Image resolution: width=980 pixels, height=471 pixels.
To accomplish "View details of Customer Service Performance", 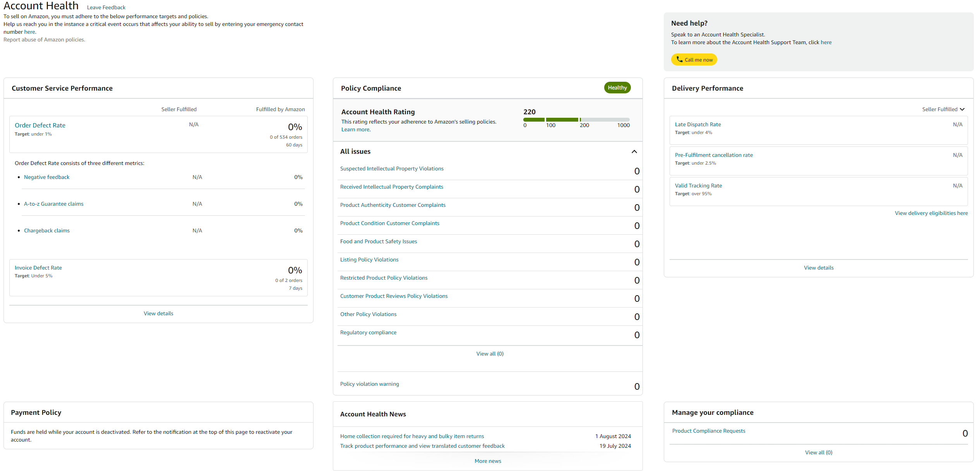I will tap(158, 313).
